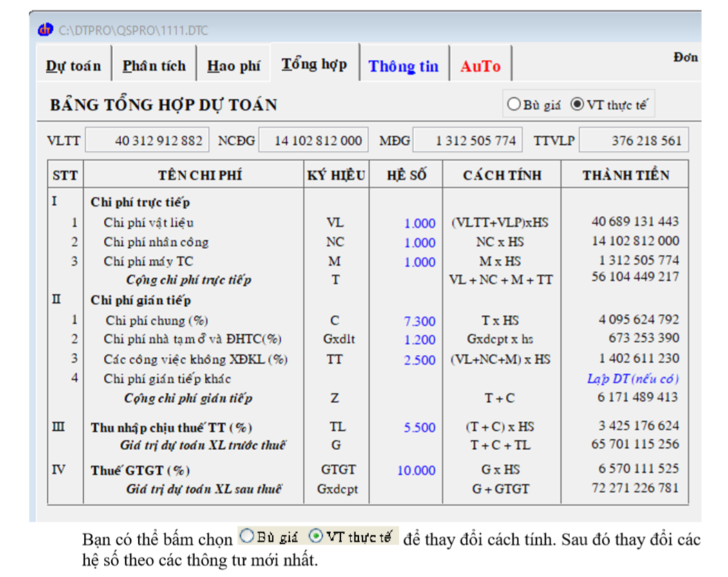This screenshot has width=728, height=577.
Task: Open the blue Thông tin tab
Action: (403, 66)
